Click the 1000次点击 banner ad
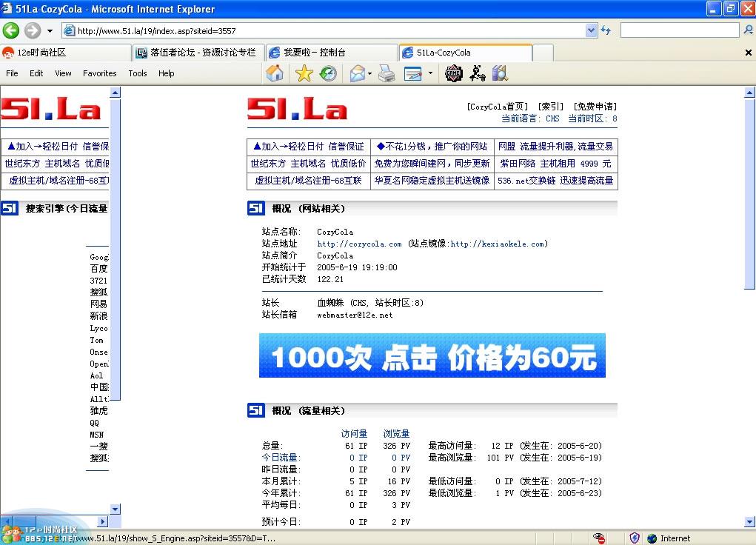The image size is (756, 545). tap(432, 355)
